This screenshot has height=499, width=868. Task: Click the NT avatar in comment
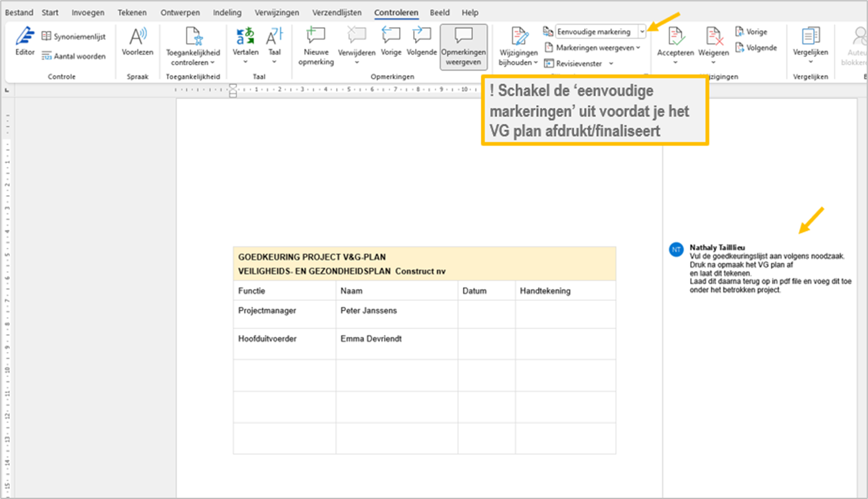tap(677, 249)
